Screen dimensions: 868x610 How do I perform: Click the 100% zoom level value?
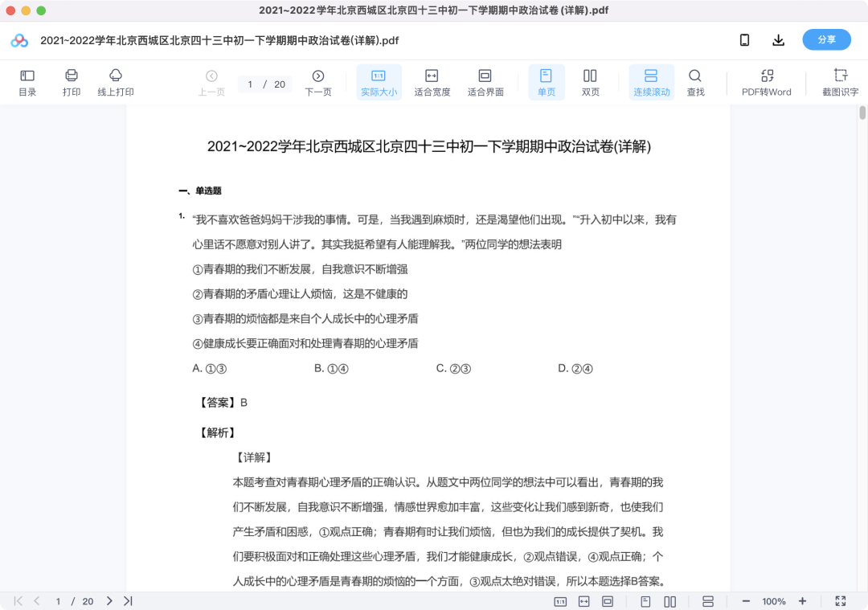coord(774,602)
